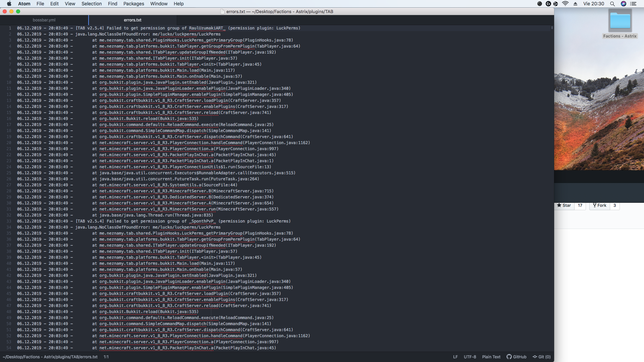Click 'Bukkit.reload' text on line 16
The image size is (644, 362).
(142, 119)
